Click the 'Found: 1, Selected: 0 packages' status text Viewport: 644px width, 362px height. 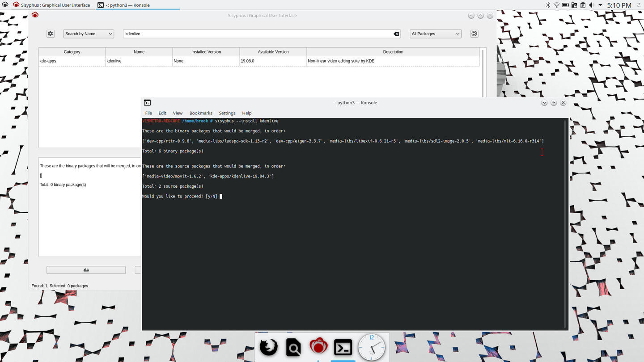[x=59, y=286]
